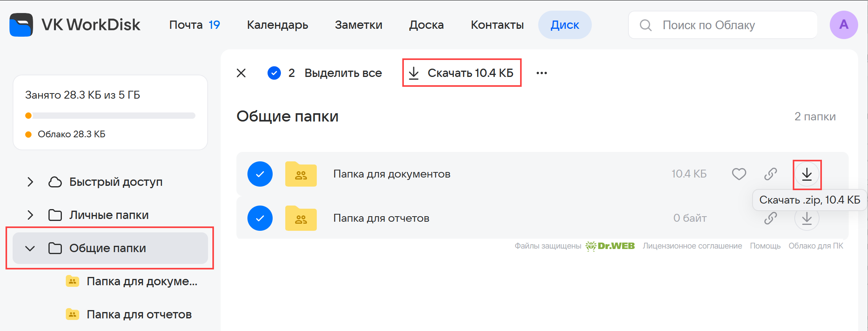The height and width of the screenshot is (331, 868).
Task: Open share link for Папка для отчетов
Action: 770,218
